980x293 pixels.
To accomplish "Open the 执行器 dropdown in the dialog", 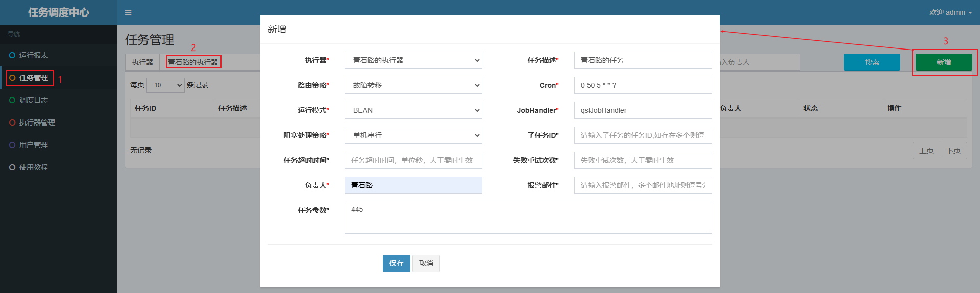I will (413, 60).
